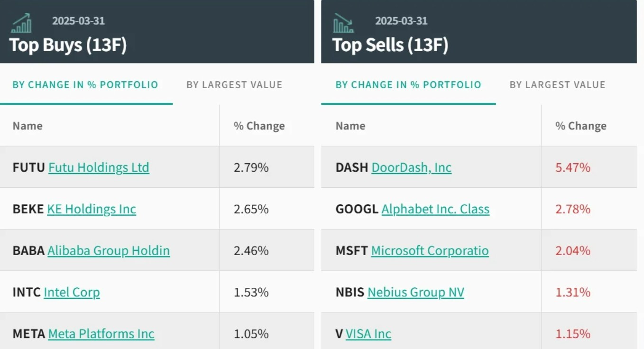Open the Nebius Group NV link
The height and width of the screenshot is (349, 644).
[416, 292]
